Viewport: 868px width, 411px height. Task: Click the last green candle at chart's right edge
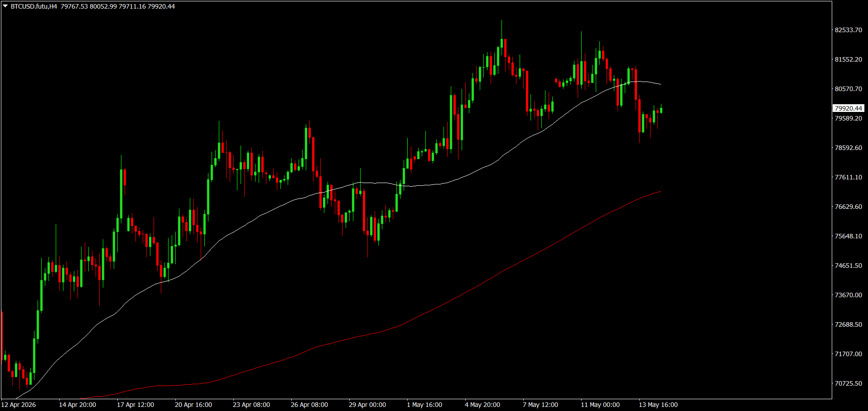coord(661,109)
